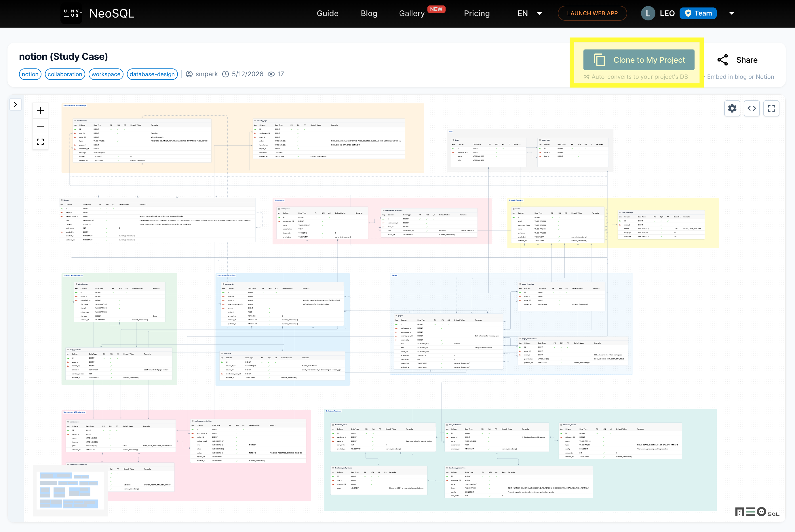Click the LEO user avatar
This screenshot has width=795, height=532.
[648, 13]
